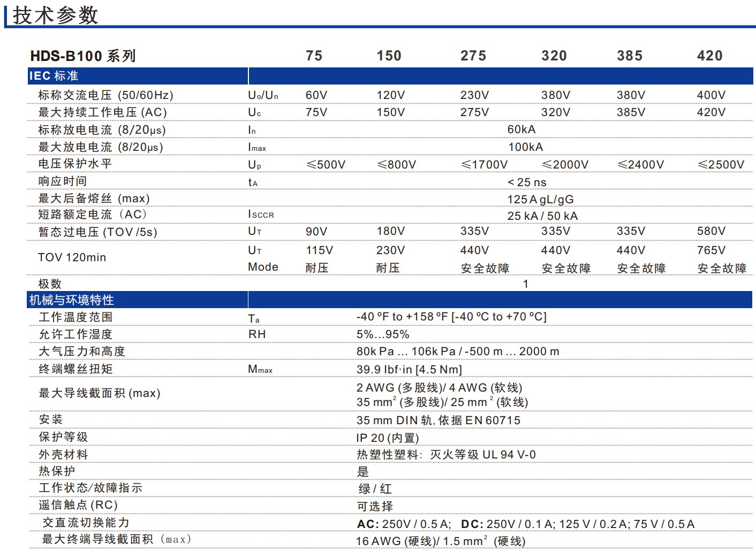Select the AC: 250V / 0.5 A value
The image size is (756, 551).
tap(526, 524)
